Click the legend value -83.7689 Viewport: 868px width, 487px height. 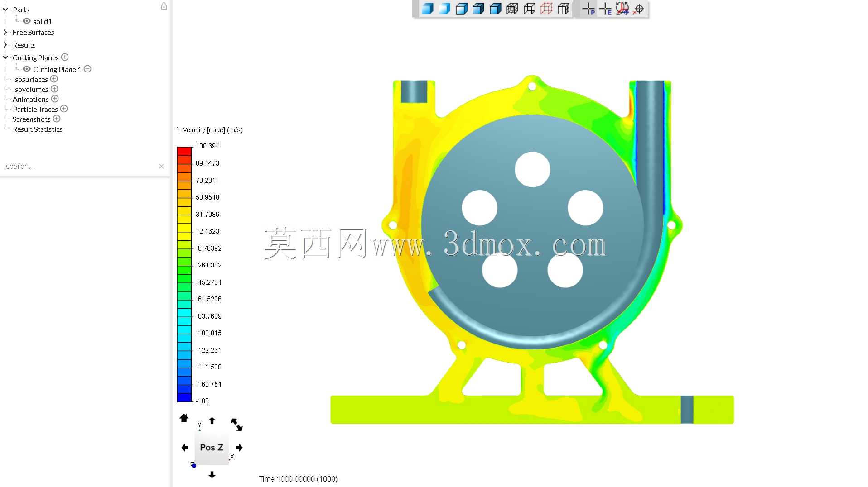(x=209, y=316)
